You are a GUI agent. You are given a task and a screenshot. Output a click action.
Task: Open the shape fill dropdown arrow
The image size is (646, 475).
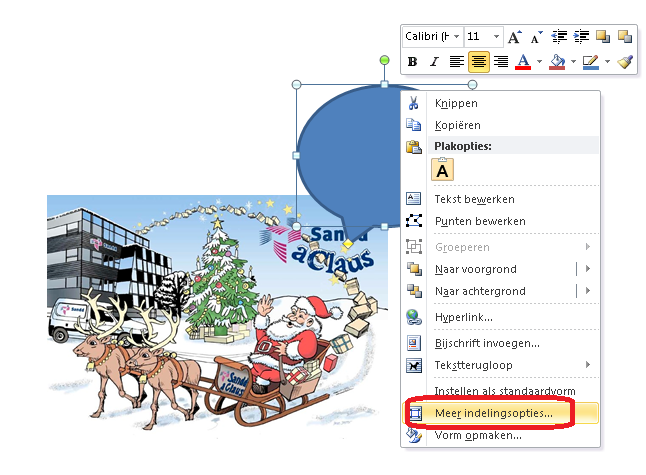click(573, 62)
